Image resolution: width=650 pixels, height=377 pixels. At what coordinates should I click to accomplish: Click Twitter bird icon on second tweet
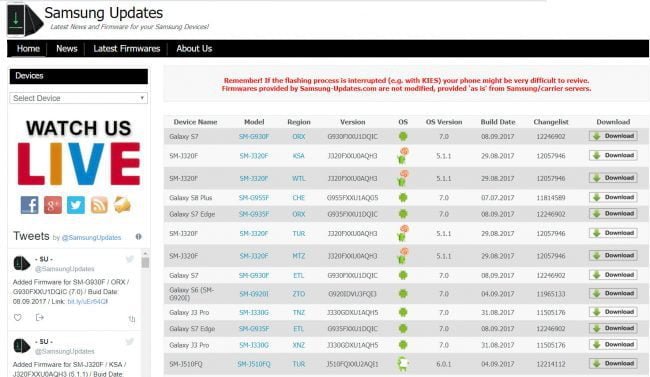130,341
